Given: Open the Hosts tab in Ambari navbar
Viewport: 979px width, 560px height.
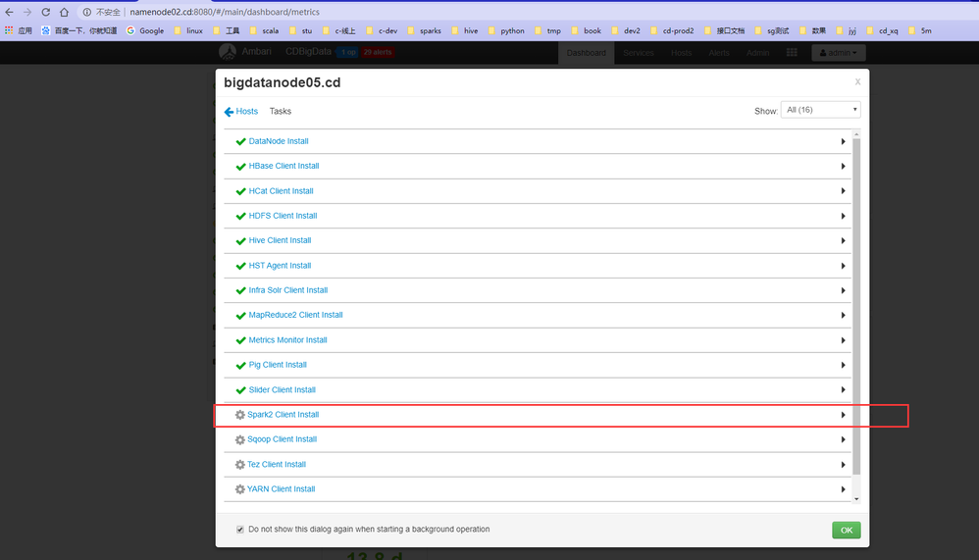Looking at the screenshot, I should (x=681, y=52).
